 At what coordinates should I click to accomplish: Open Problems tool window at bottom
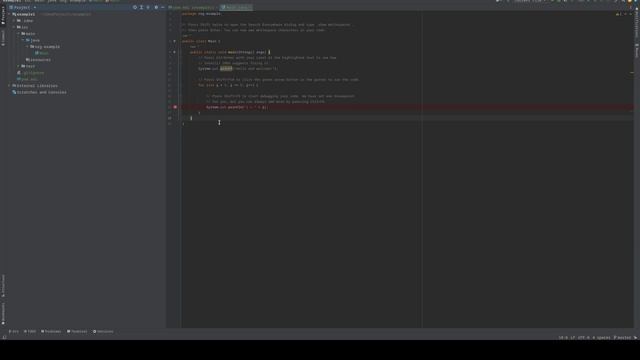pyautogui.click(x=51, y=331)
